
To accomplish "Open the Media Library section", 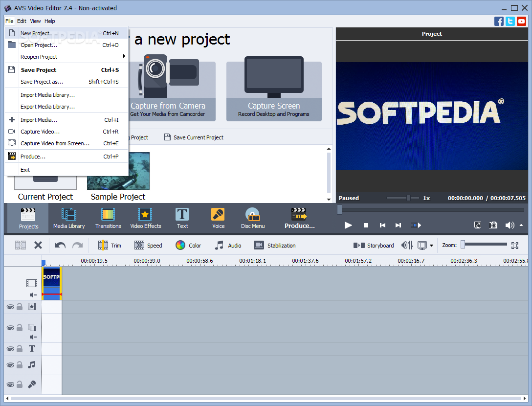I will point(69,218).
